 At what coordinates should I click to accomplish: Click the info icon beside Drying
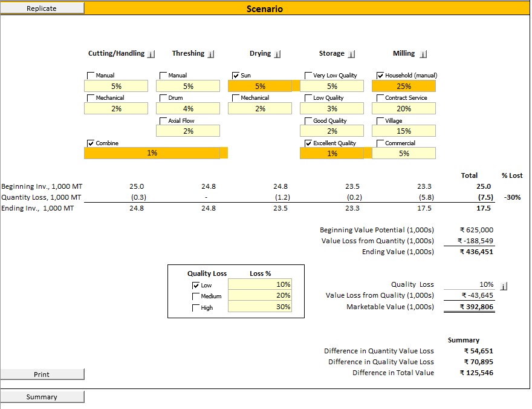[x=277, y=54]
